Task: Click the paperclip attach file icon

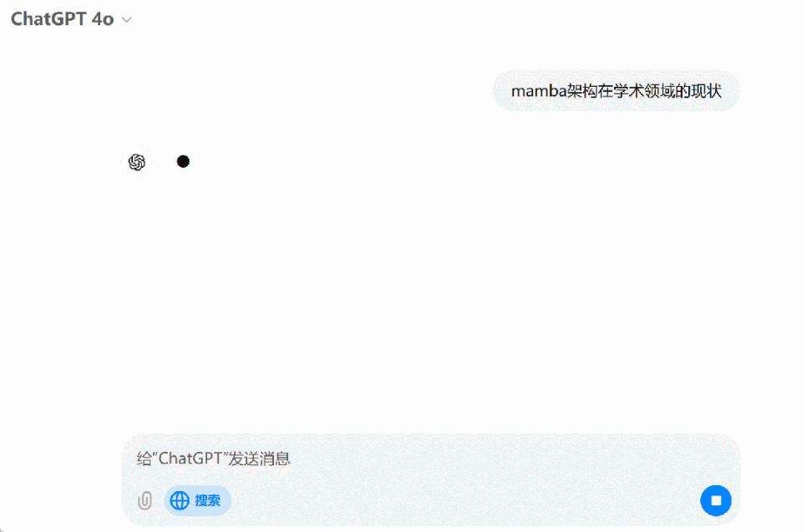Action: coord(145,500)
